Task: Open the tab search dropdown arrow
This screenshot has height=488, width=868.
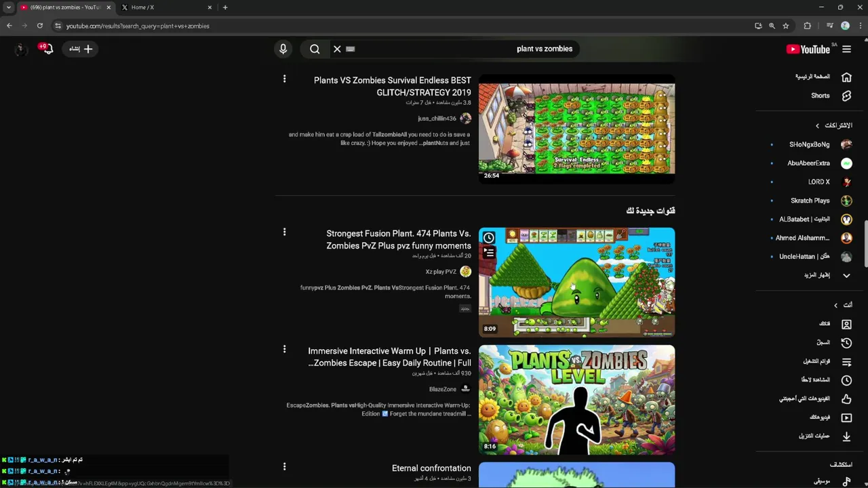Action: click(x=8, y=7)
